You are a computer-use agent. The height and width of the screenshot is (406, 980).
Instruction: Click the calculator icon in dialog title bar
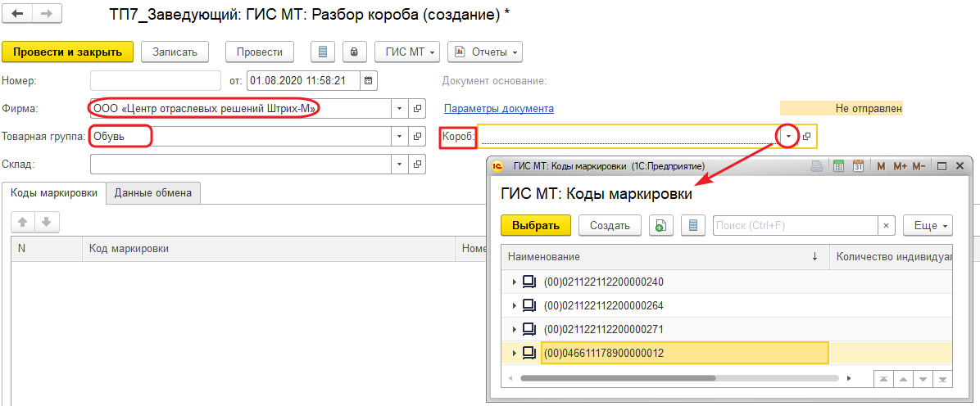click(839, 166)
